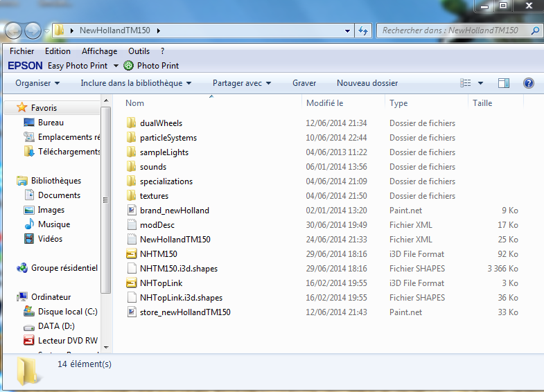Click the Favoris star icon
The height and width of the screenshot is (392, 544).
point(22,107)
